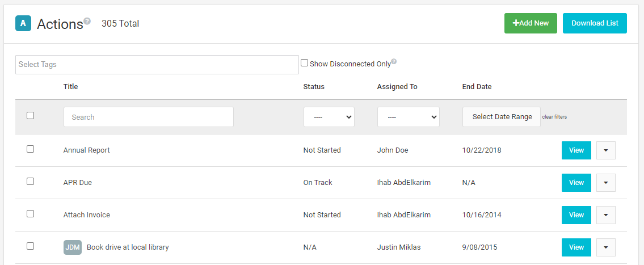This screenshot has height=265, width=644.
Task: Click help icon next to Show Disconnected Only
Action: tap(394, 62)
